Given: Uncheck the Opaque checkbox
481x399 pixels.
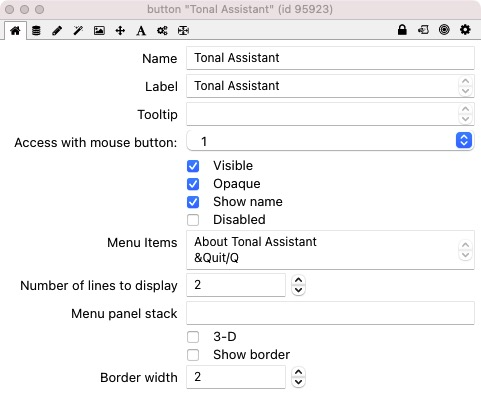Looking at the screenshot, I should pos(193,184).
